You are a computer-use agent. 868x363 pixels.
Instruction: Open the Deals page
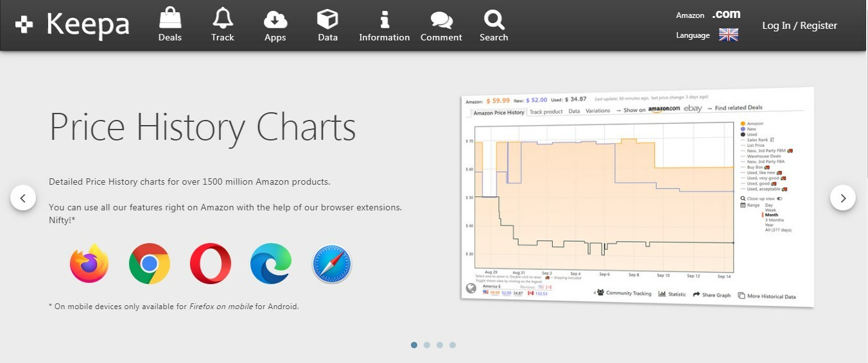pos(170,25)
